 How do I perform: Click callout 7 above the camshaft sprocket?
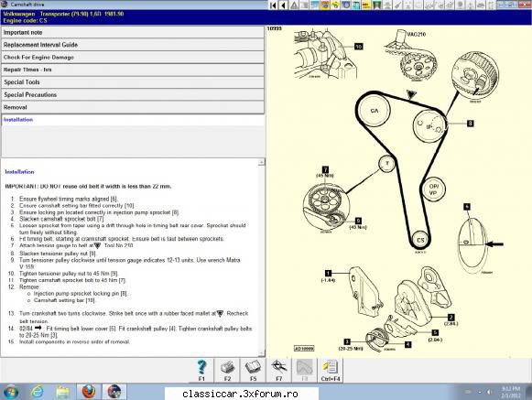point(325,169)
